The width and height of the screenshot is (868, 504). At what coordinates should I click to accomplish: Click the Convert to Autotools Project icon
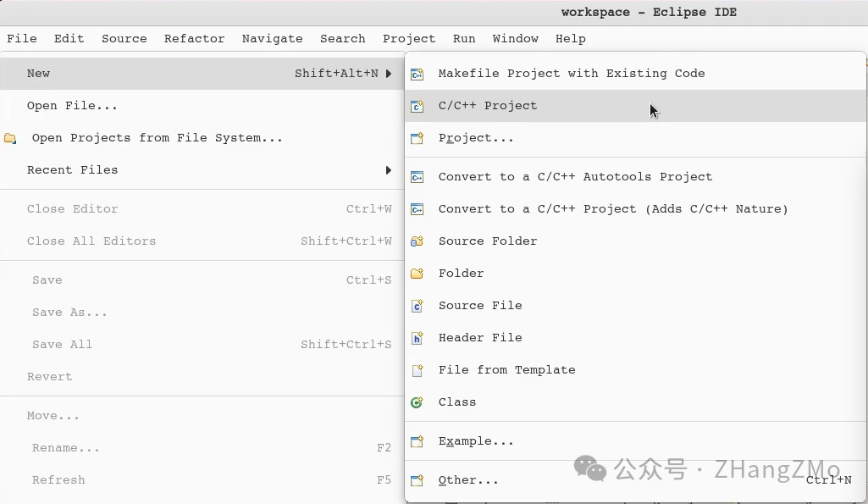point(417,177)
